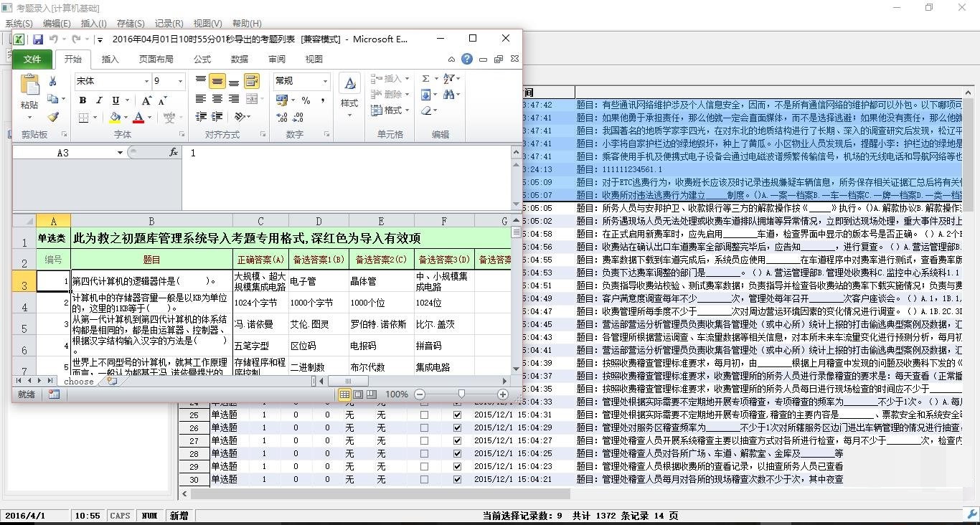Check the checkbox on row 27
This screenshot has width=980, height=525.
coord(424,441)
